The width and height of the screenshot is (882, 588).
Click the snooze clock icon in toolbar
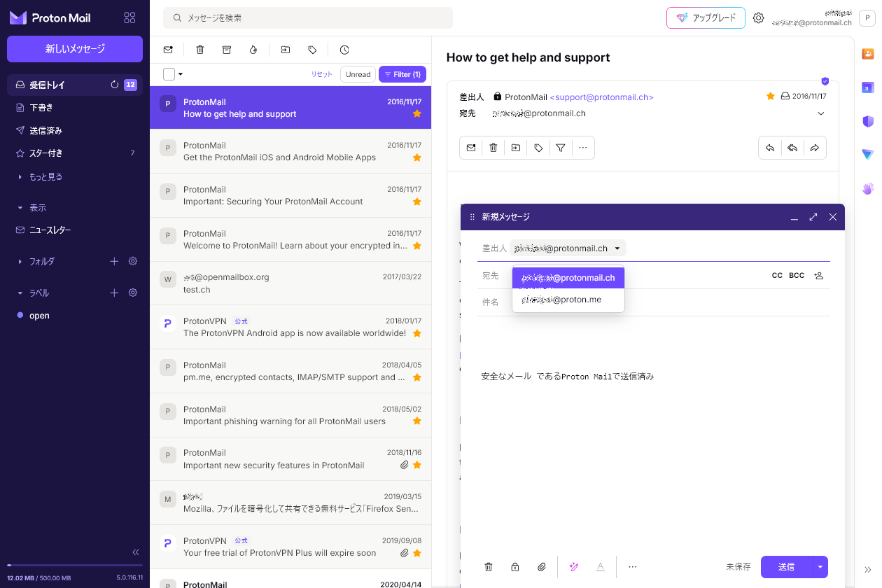click(x=344, y=50)
